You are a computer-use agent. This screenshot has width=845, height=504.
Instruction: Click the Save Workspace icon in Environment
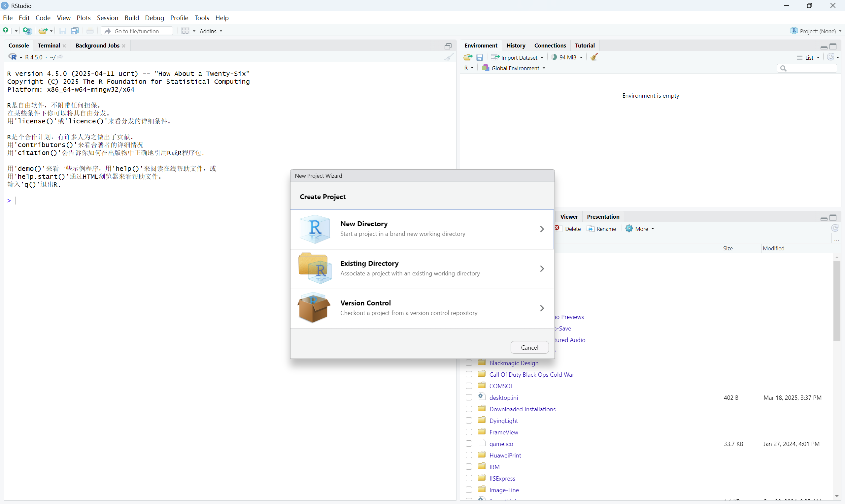pos(479,57)
